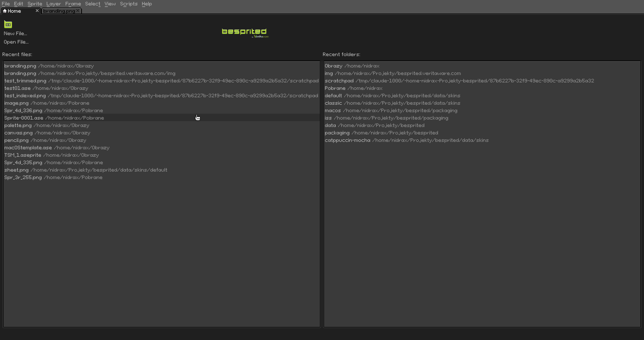Open the Help menu
The width and height of the screenshot is (644, 340).
tap(147, 4)
